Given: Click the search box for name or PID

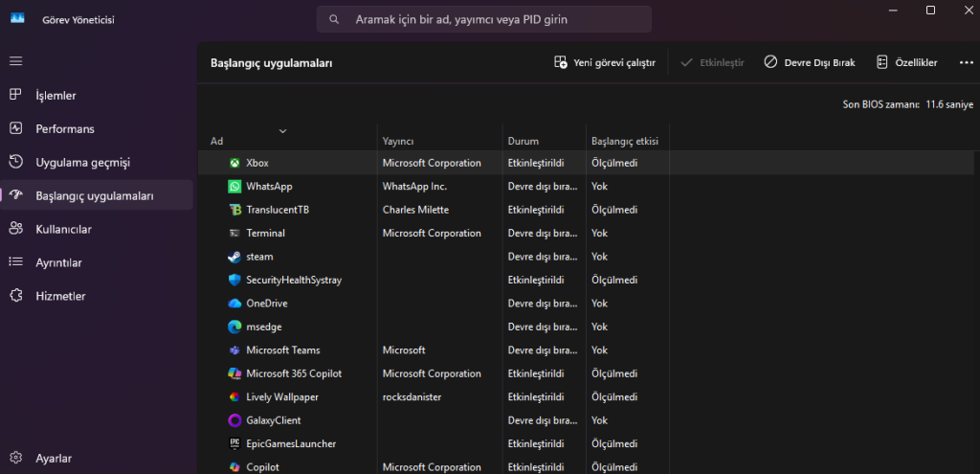Looking at the screenshot, I should click(x=483, y=19).
